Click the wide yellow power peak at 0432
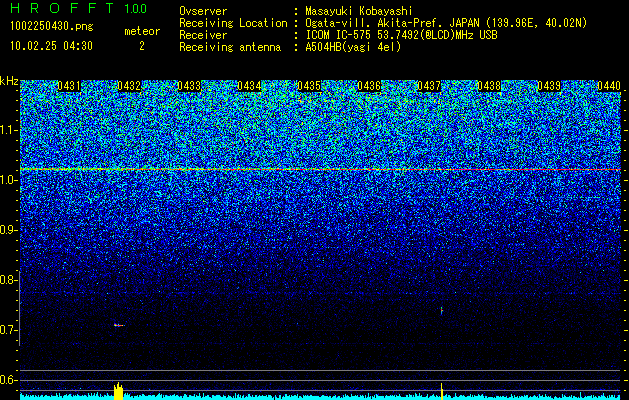This screenshot has height=400, width=629. pos(118,391)
